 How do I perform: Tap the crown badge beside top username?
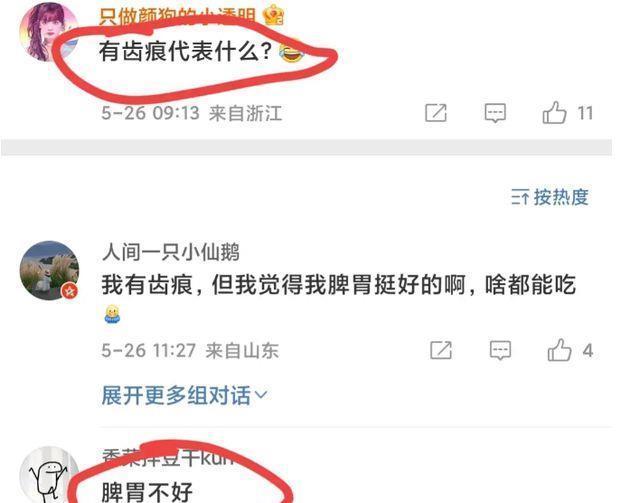pyautogui.click(x=273, y=16)
